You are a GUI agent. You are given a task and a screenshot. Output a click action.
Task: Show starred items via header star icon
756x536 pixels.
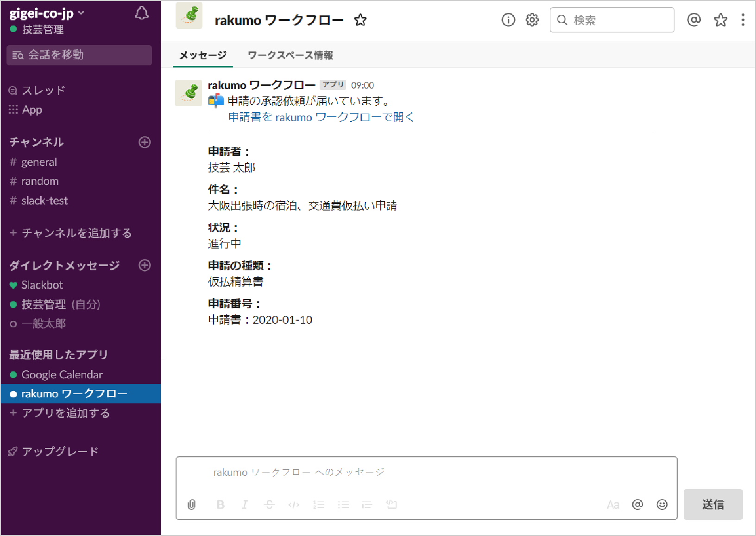coord(720,20)
